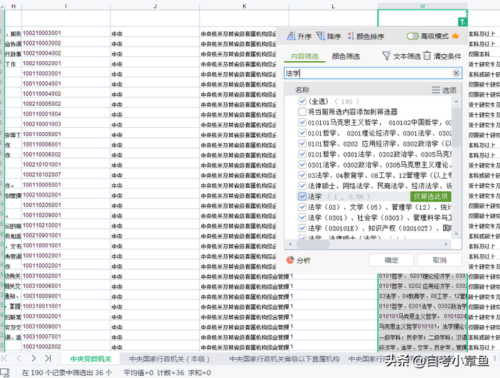The image size is (500, 378).
Task: Click the filter list scroll-up arrow
Action: pos(456,101)
